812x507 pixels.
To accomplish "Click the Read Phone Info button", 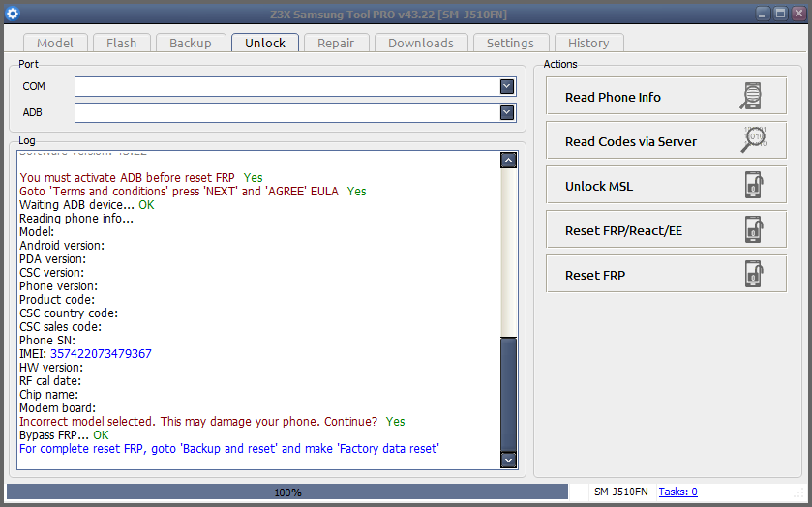I will tap(666, 96).
